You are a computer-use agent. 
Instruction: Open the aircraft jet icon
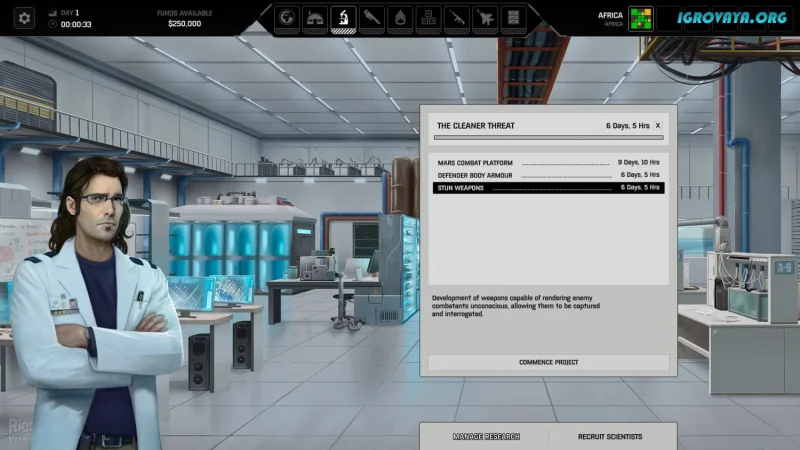[484, 17]
